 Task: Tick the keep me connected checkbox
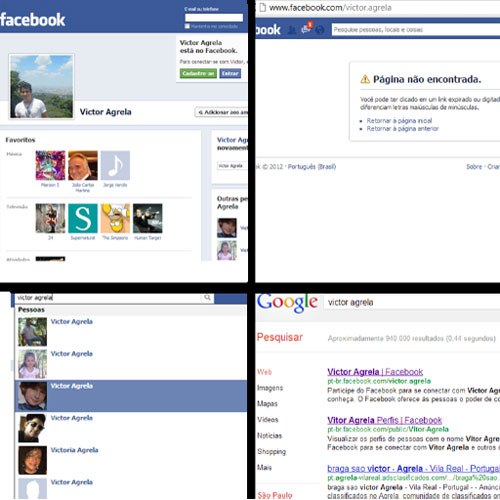click(187, 26)
